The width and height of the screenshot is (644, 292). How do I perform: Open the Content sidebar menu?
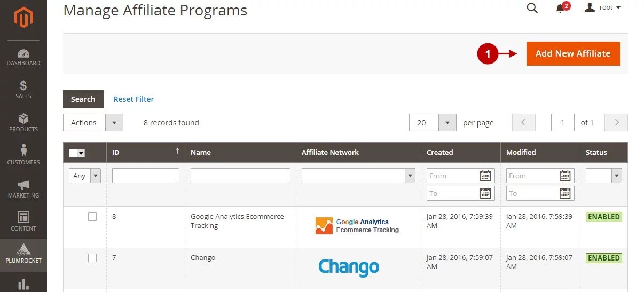[23, 222]
